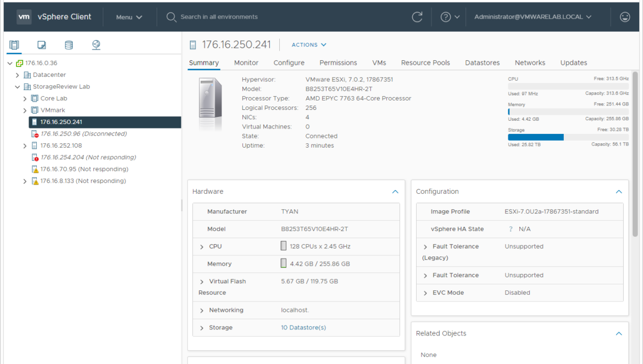Open the ACTIONS dropdown for the host
The height and width of the screenshot is (364, 643).
coord(309,44)
